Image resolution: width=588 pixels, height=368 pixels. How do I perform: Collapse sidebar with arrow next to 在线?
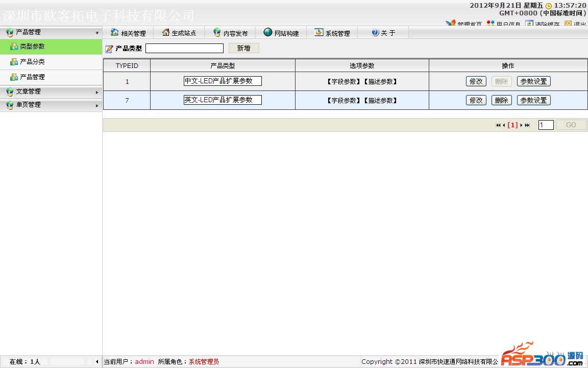click(x=97, y=362)
